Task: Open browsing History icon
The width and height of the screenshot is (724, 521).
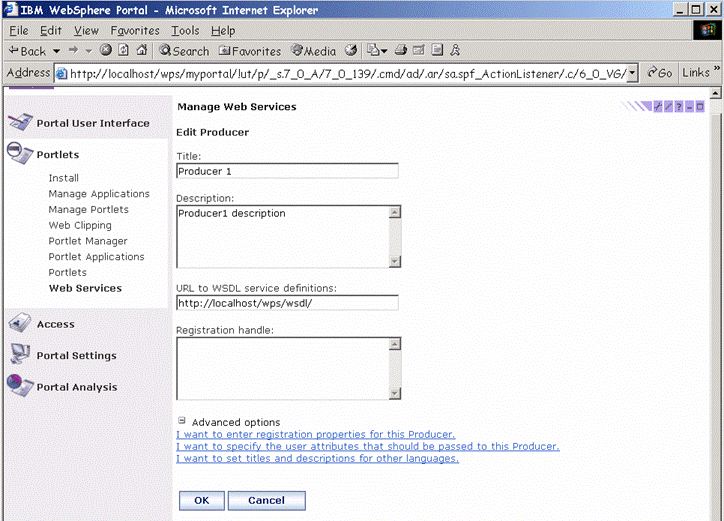Action: pos(351,50)
